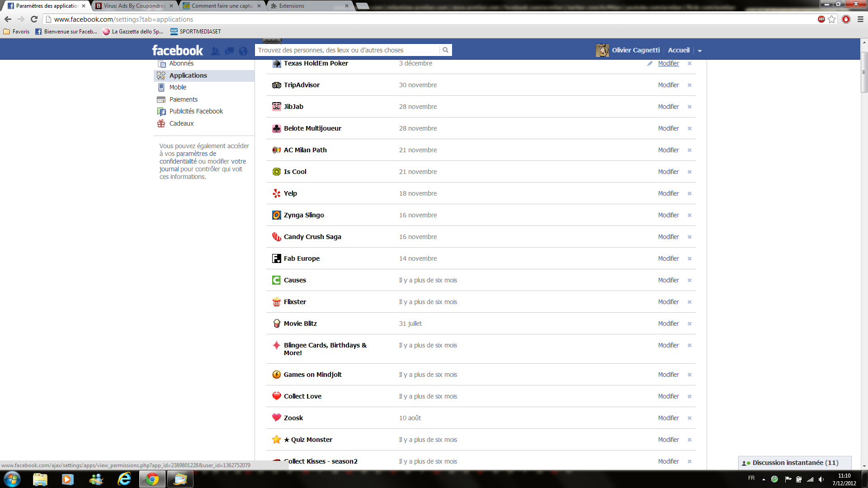Open account dropdown arrow next to Accueil

699,51
